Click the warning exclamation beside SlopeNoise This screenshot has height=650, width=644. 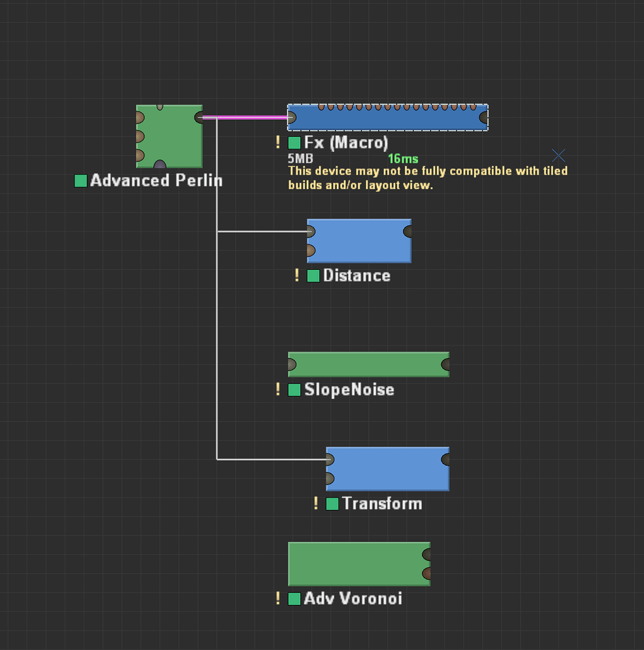pyautogui.click(x=277, y=390)
